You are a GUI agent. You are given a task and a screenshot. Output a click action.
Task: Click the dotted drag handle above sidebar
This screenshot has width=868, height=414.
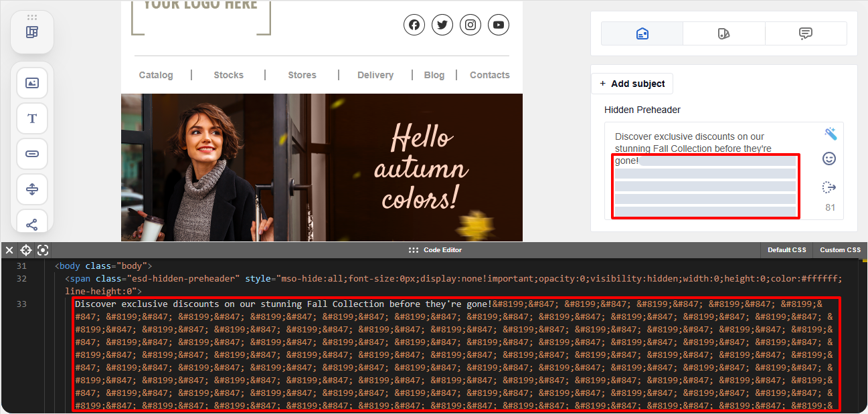(31, 17)
